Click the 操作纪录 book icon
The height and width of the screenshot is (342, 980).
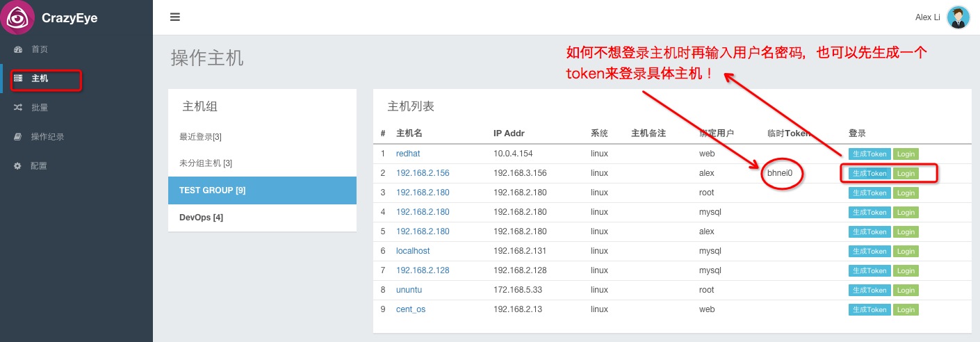point(18,137)
